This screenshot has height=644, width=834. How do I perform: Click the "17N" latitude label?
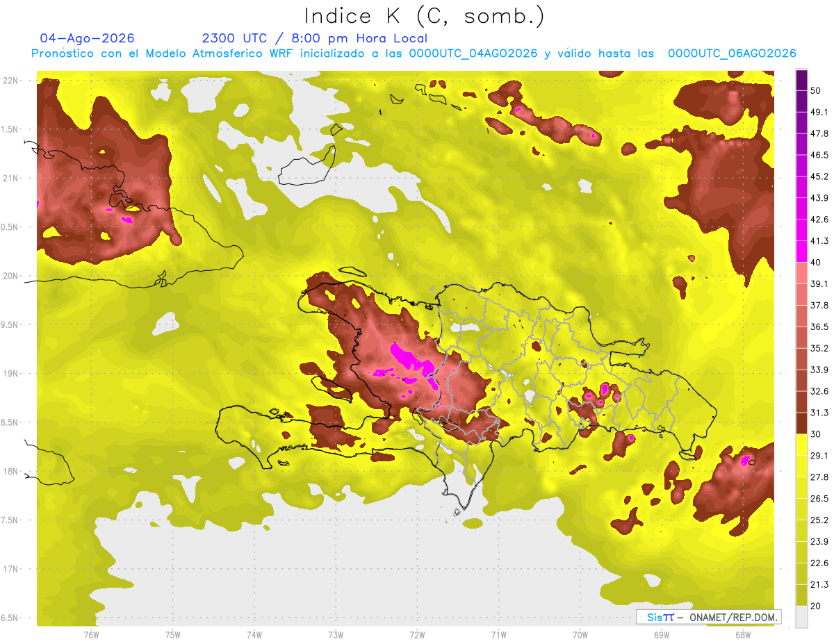[x=11, y=569]
